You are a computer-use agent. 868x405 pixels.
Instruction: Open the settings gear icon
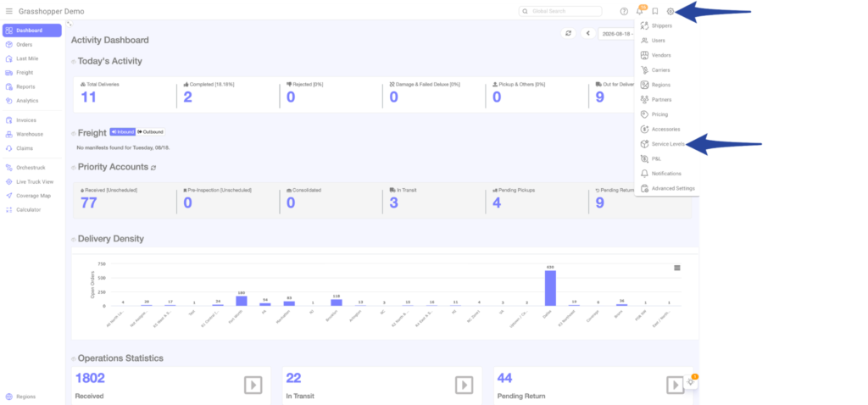point(670,11)
